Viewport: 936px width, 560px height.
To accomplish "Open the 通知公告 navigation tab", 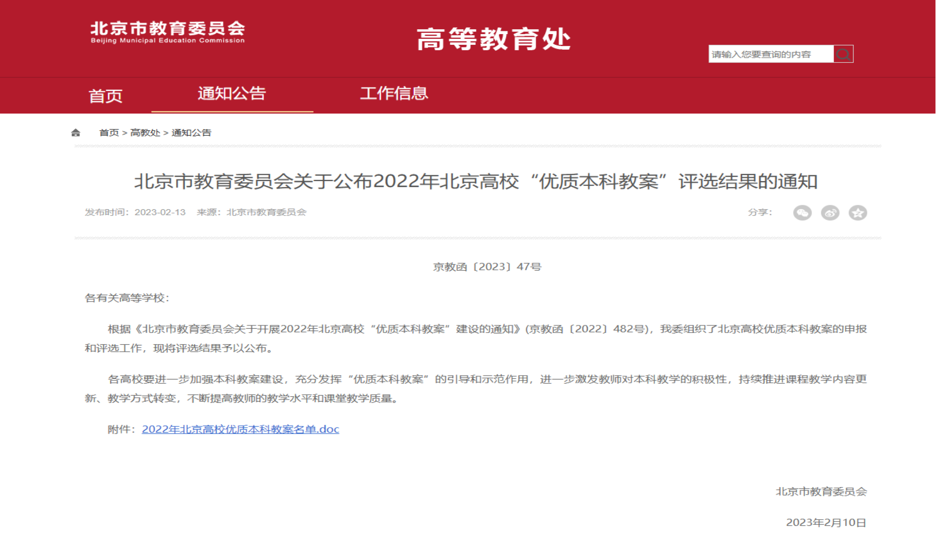I will coord(232,94).
